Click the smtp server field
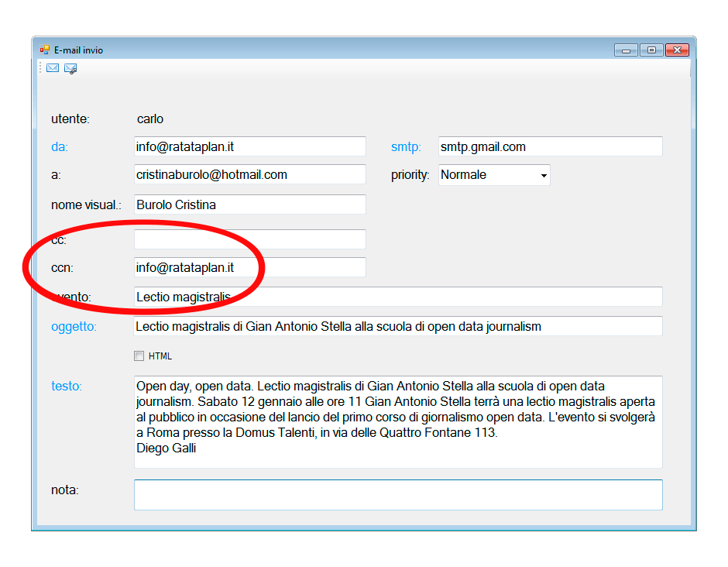This screenshot has width=728, height=567. (x=550, y=146)
